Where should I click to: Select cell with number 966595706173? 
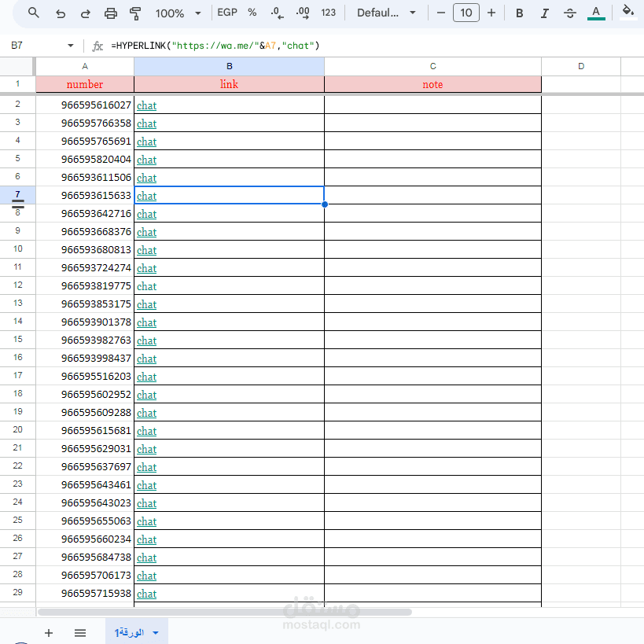(x=85, y=575)
